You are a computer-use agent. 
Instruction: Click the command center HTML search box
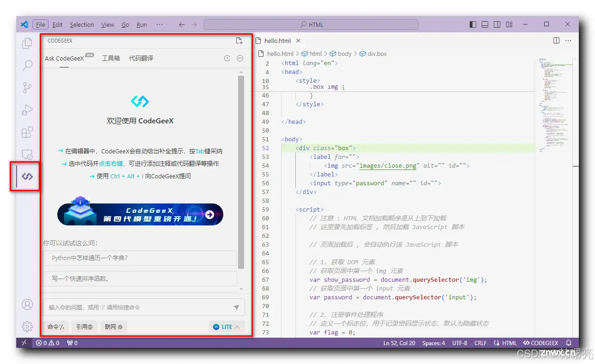[311, 24]
